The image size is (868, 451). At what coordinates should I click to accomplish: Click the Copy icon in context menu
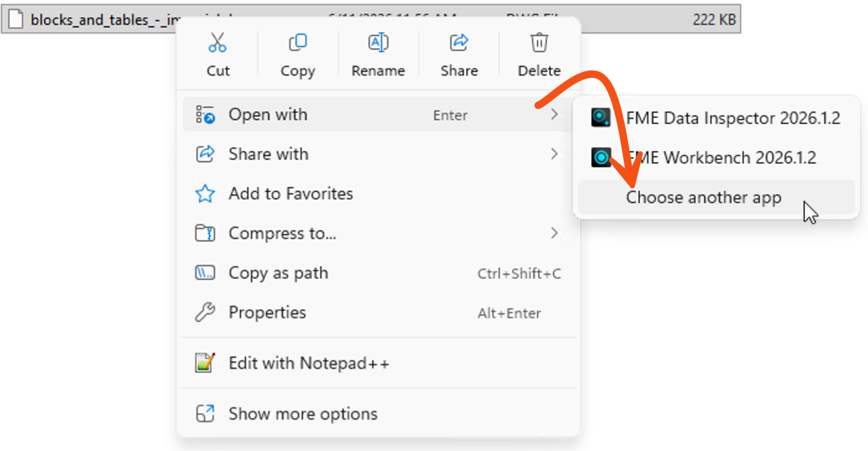click(298, 43)
